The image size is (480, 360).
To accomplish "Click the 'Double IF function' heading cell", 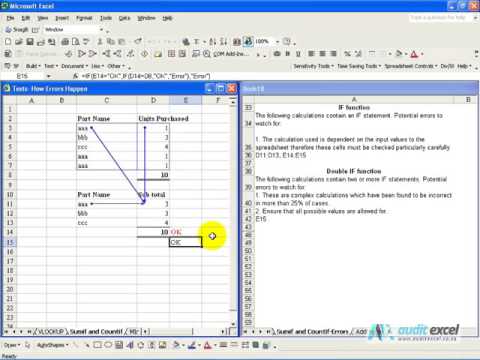I will [354, 171].
